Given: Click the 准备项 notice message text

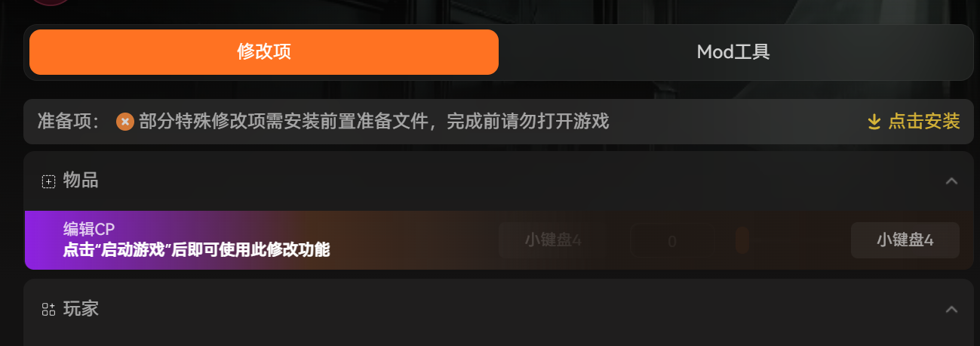Looking at the screenshot, I should coord(374,121).
